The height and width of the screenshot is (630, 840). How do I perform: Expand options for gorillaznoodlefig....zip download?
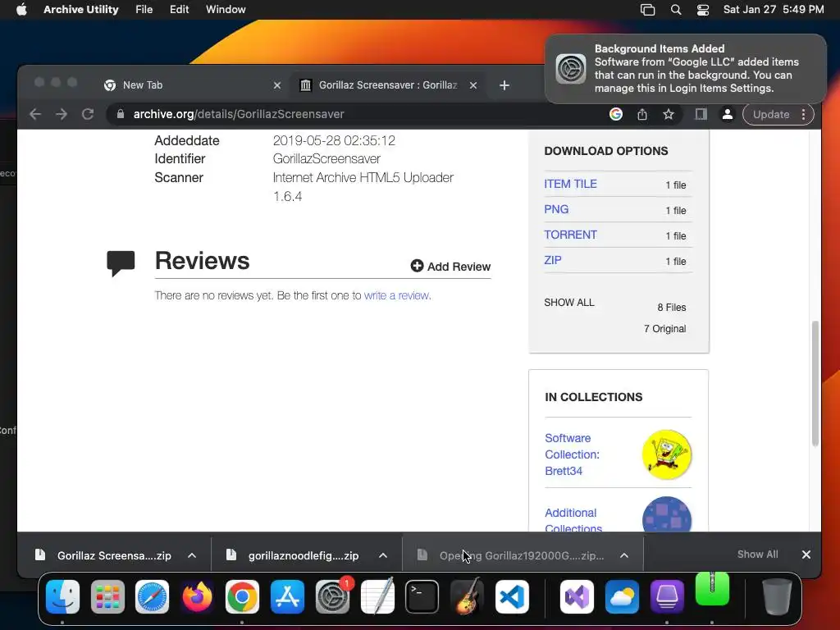click(383, 555)
